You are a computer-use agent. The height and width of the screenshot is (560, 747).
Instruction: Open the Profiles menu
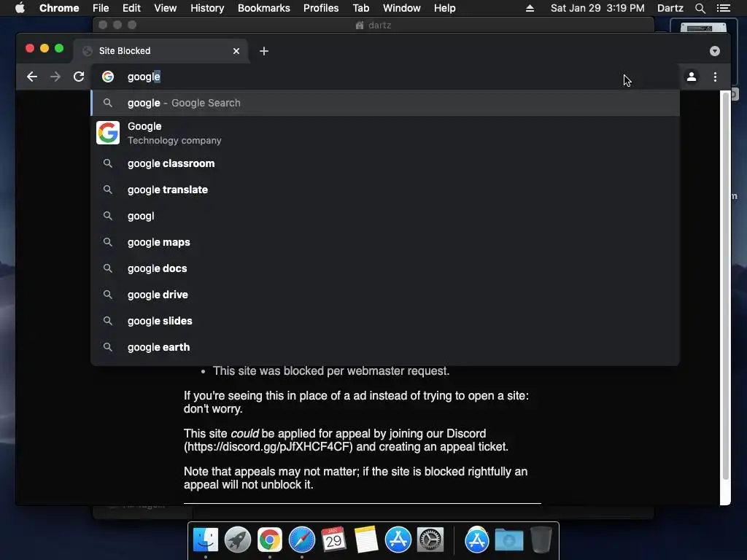pos(321,8)
